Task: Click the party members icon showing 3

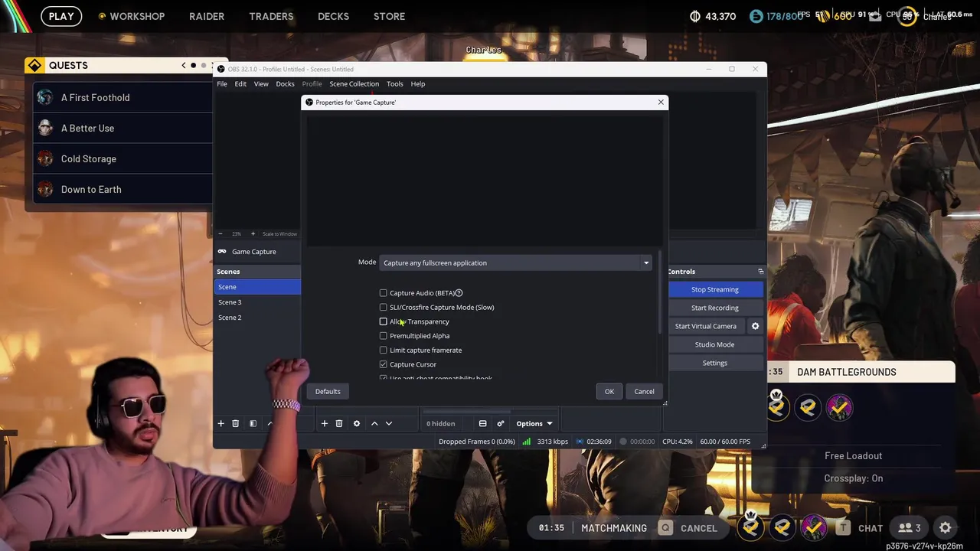Action: click(910, 528)
